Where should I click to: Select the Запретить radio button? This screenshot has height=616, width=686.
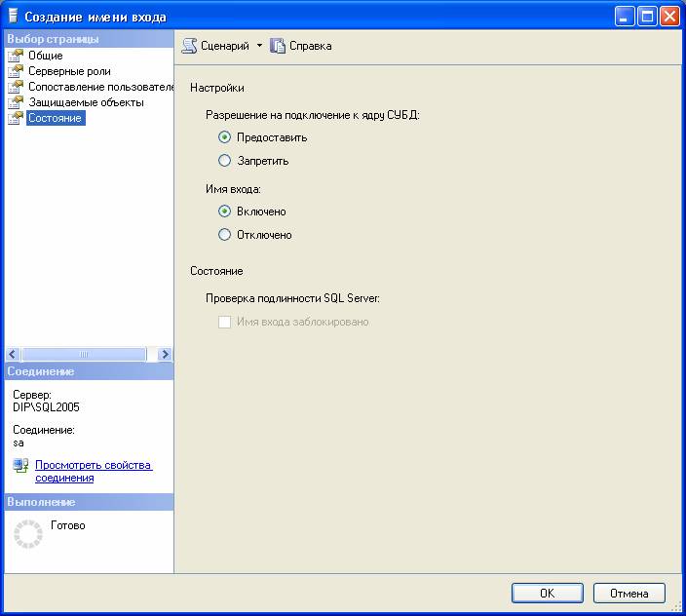click(225, 161)
